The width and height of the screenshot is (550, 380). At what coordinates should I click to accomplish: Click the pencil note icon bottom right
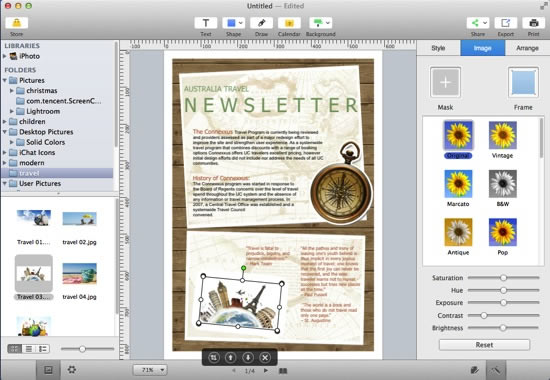coord(474,370)
